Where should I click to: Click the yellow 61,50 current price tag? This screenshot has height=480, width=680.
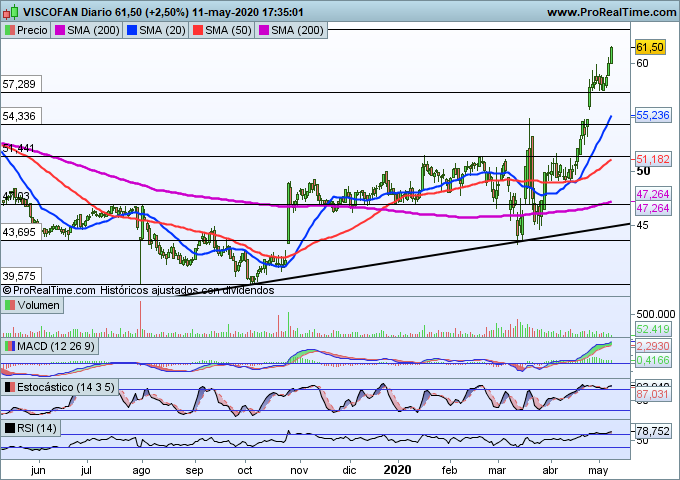pyautogui.click(x=650, y=47)
